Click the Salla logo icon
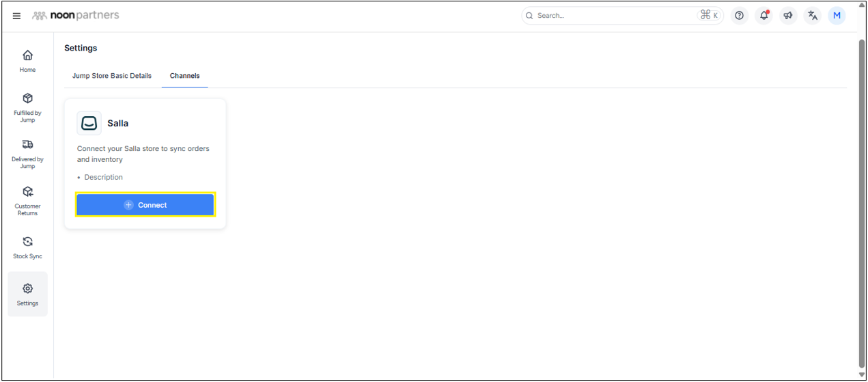868x382 pixels. (x=89, y=124)
